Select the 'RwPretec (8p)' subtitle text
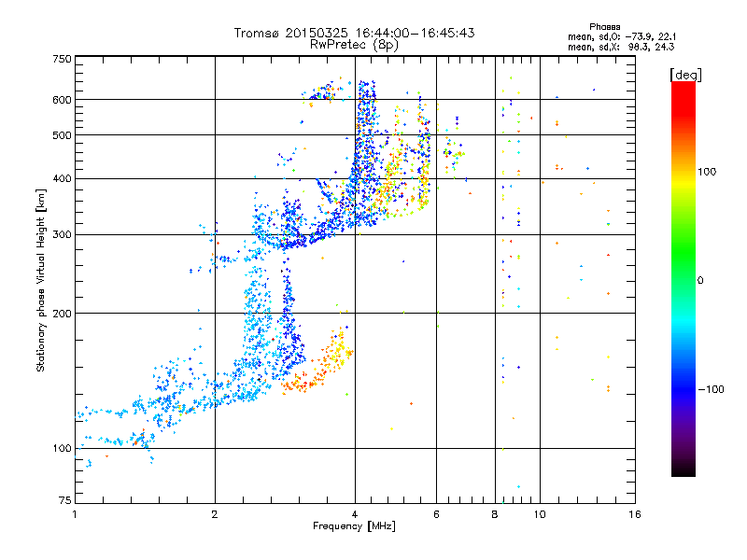 coord(354,45)
